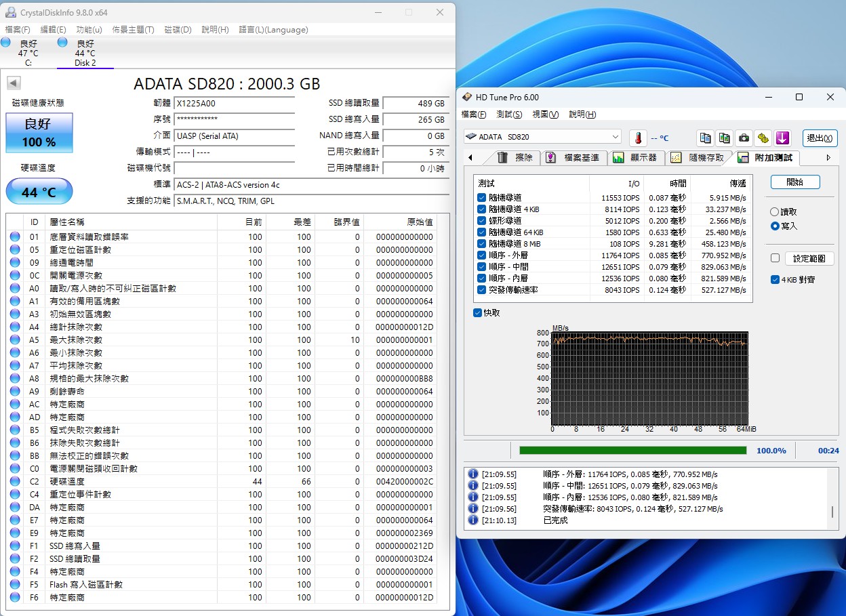The image size is (846, 616).
Task: Click the camera save screenshot icon
Action: click(744, 138)
